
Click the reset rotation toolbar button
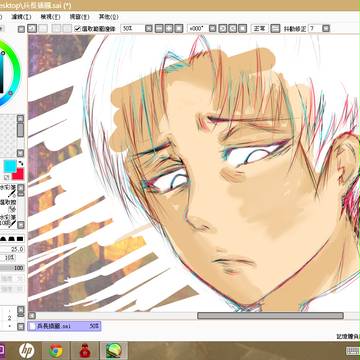242,29
